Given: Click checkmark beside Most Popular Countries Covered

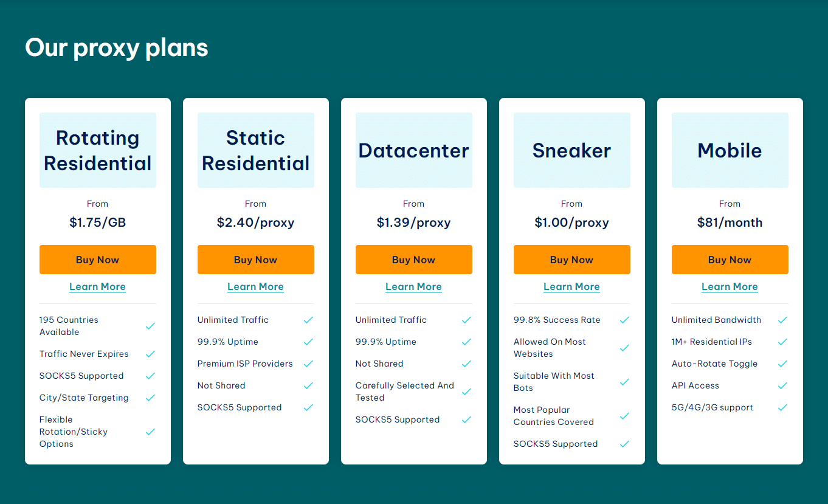Looking at the screenshot, I should (x=624, y=416).
